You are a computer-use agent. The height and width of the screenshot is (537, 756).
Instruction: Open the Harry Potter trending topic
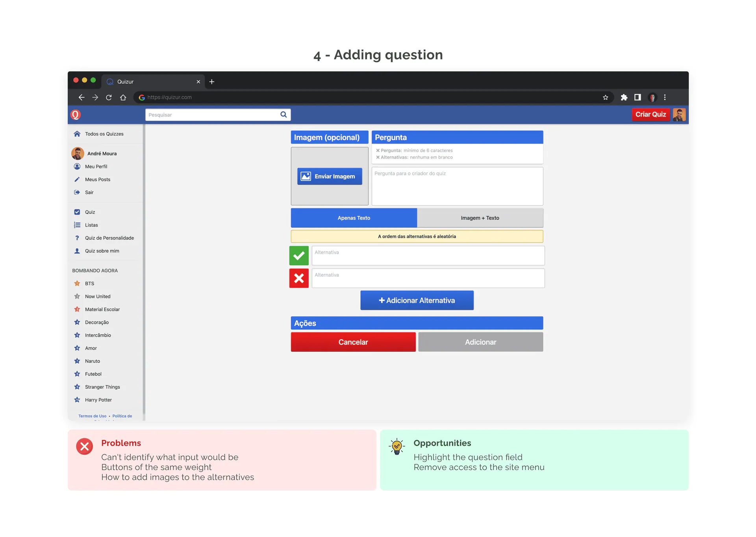[x=98, y=400]
